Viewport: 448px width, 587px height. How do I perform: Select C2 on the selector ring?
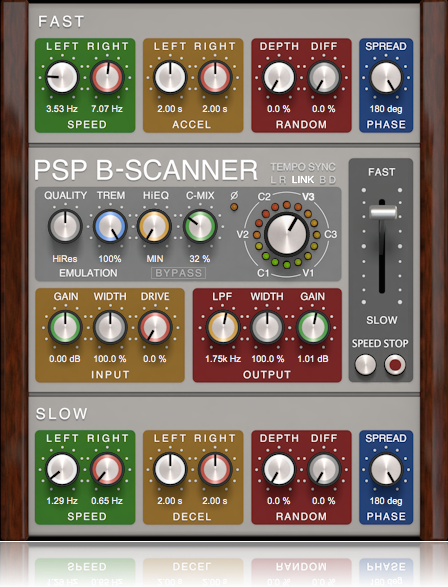[x=264, y=197]
